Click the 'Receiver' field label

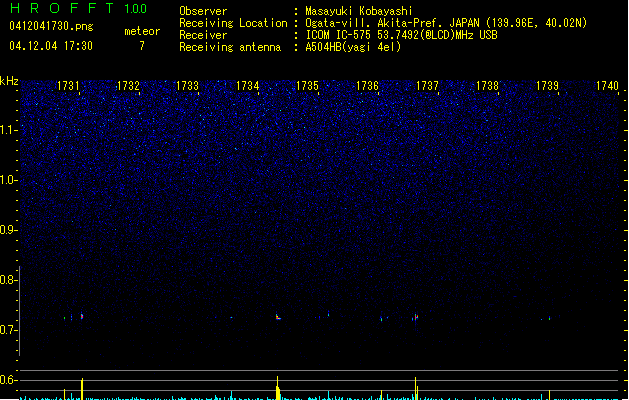point(203,35)
